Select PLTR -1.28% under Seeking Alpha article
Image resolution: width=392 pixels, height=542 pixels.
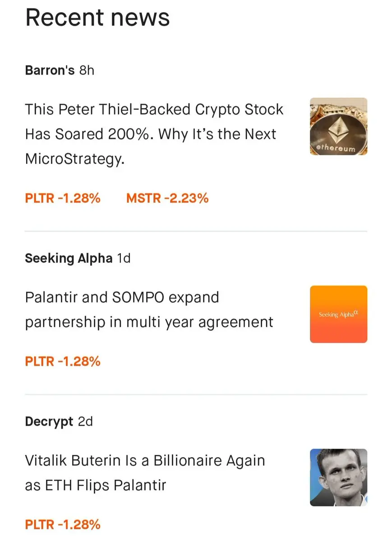[x=63, y=361]
